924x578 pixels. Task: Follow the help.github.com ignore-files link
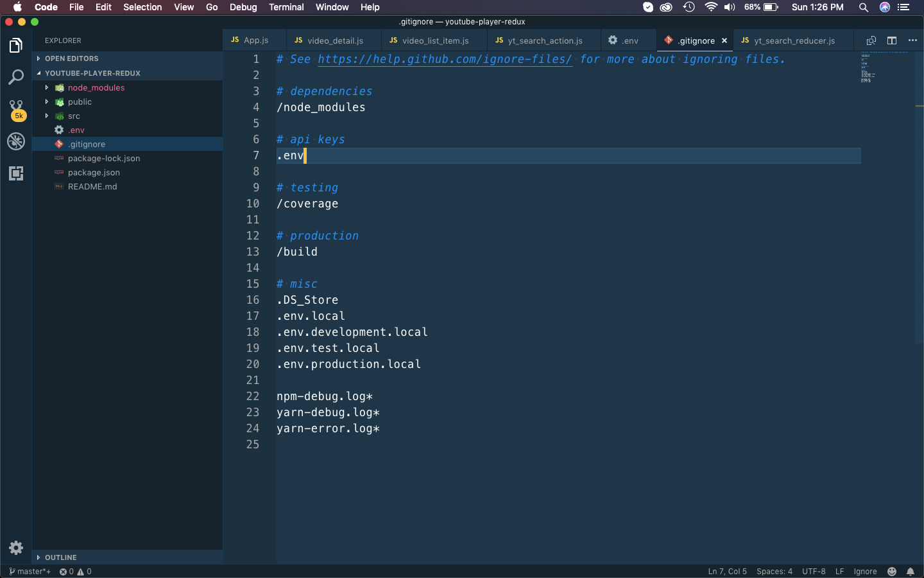[445, 59]
